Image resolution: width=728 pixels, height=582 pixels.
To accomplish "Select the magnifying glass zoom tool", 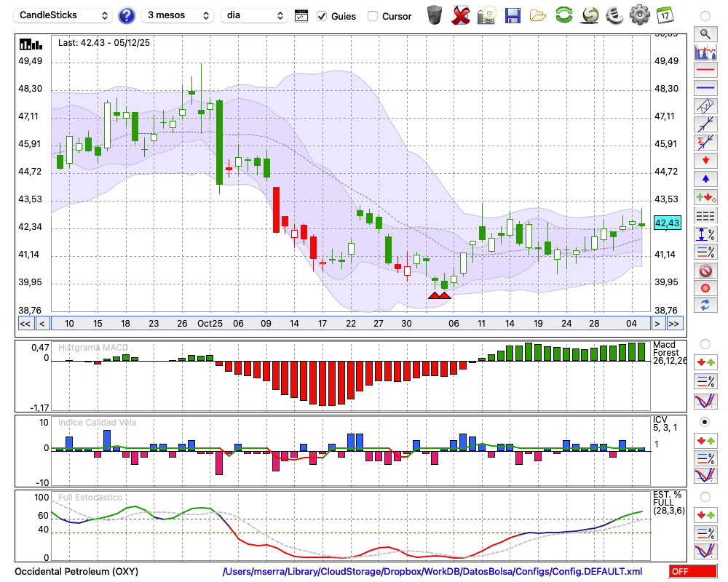I will [x=705, y=33].
